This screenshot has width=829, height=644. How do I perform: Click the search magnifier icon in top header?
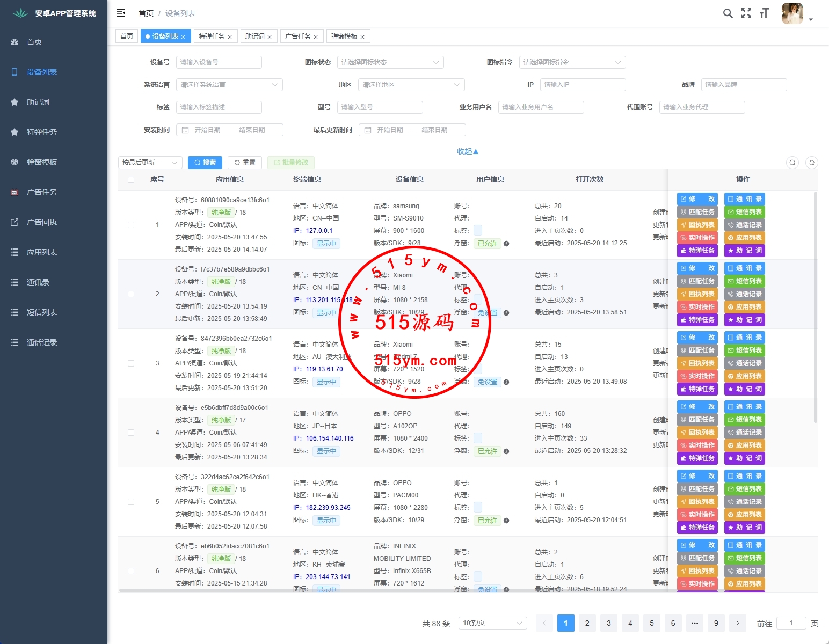click(728, 13)
